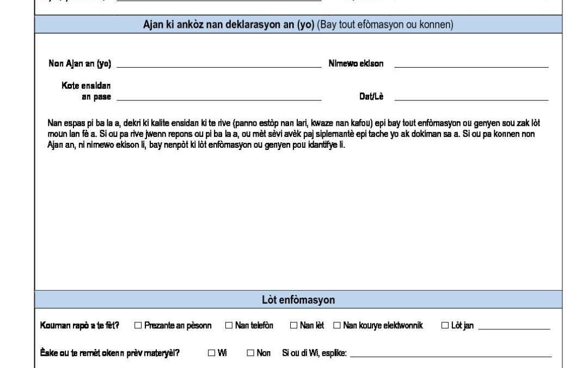Select the Nan lèt checkbox

[x=293, y=325]
